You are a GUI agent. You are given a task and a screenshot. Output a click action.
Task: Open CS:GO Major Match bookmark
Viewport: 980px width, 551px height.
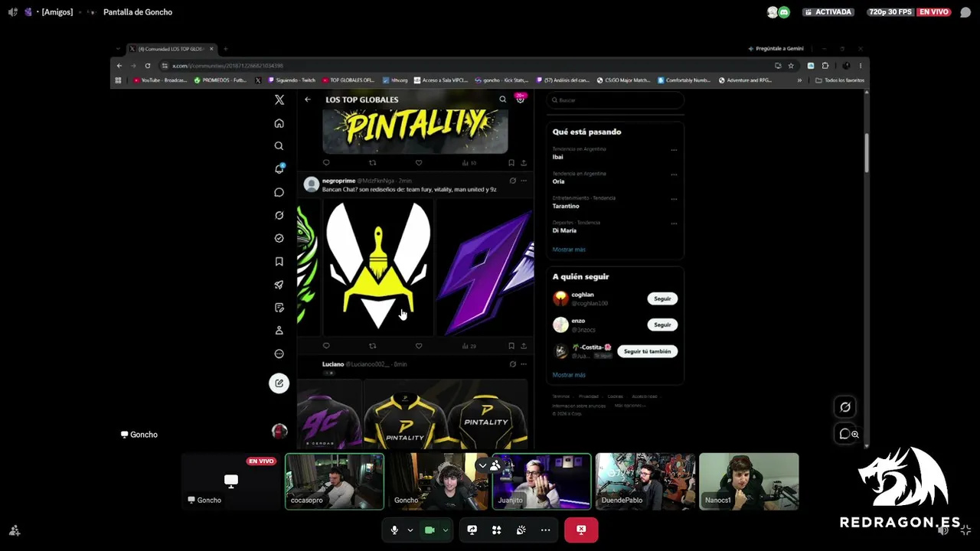pos(623,80)
